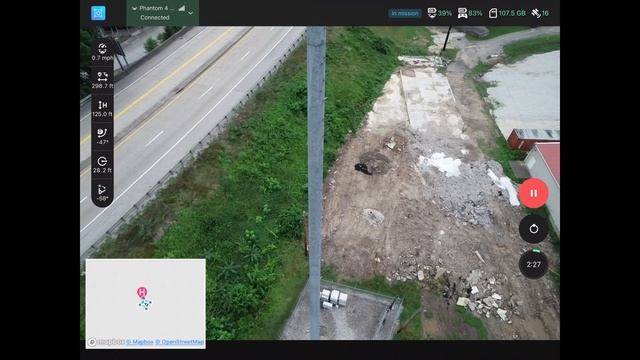640x360 pixels.
Task: Tap the '16' satellite count
Action: [545, 13]
